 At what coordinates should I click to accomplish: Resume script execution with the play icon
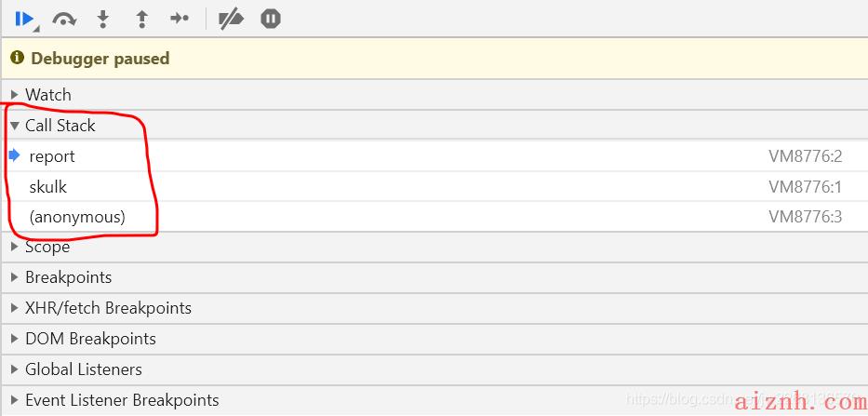coord(24,19)
